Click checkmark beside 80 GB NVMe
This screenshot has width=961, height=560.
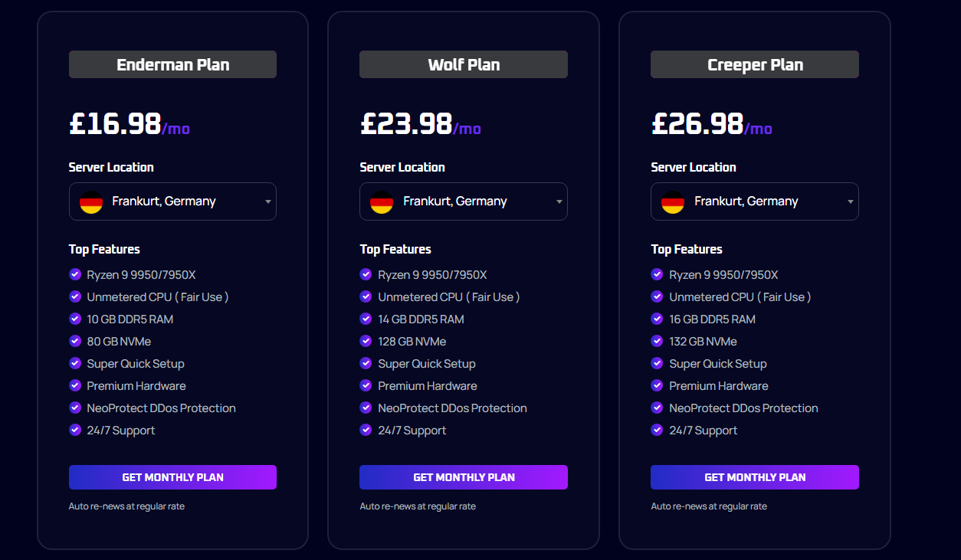pos(75,341)
